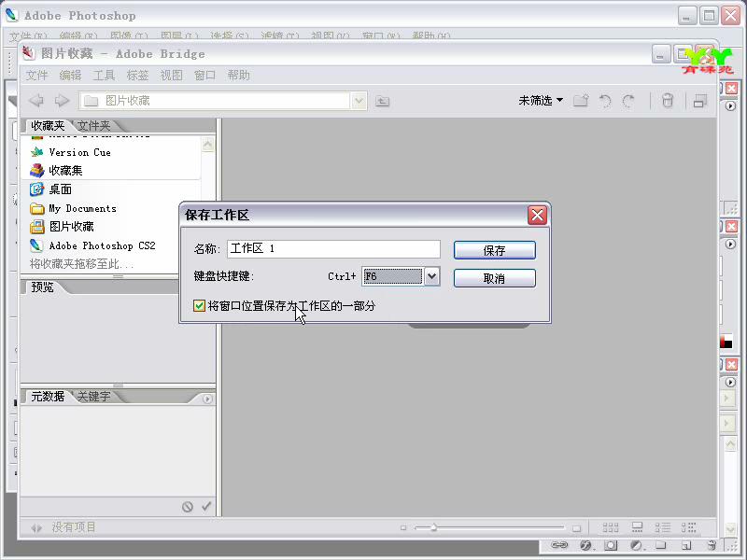Open the Bridge 工具 menu

tap(104, 76)
